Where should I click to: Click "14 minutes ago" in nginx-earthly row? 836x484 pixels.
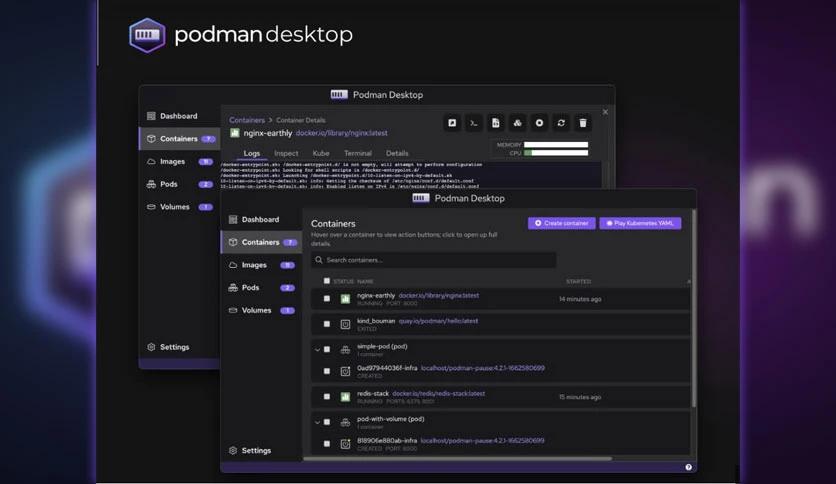[x=580, y=299]
